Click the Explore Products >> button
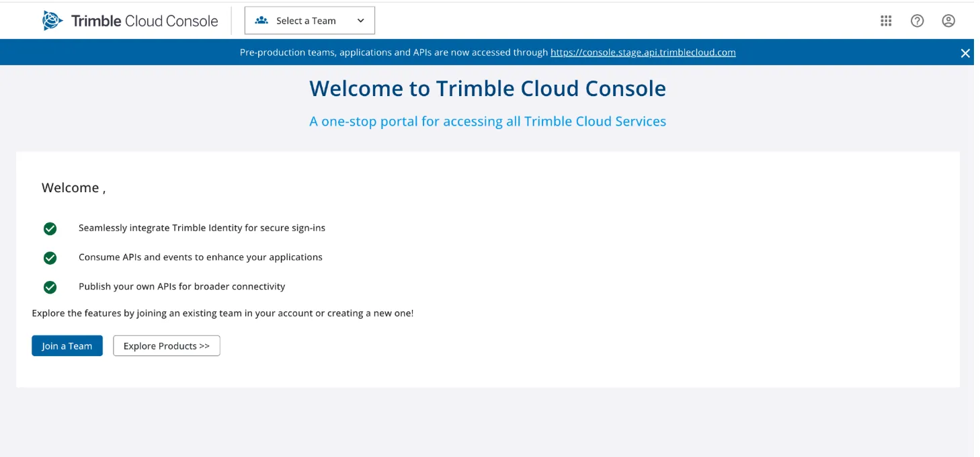 pyautogui.click(x=167, y=345)
